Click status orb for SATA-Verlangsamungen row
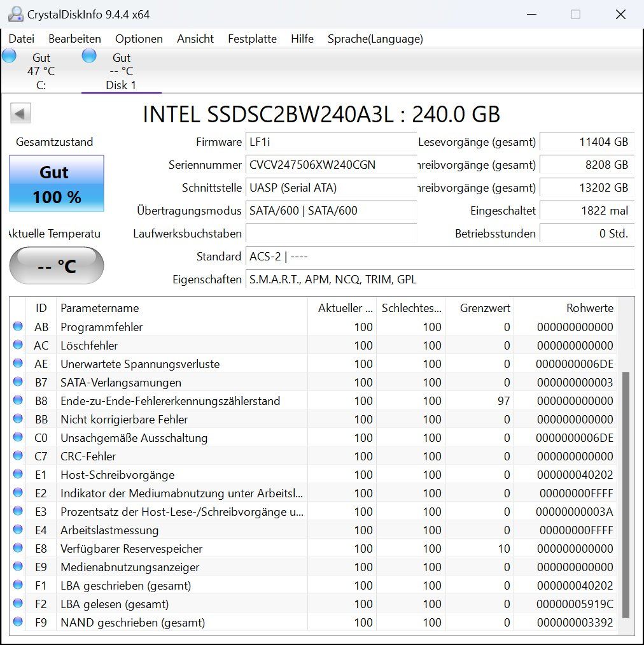 click(18, 382)
